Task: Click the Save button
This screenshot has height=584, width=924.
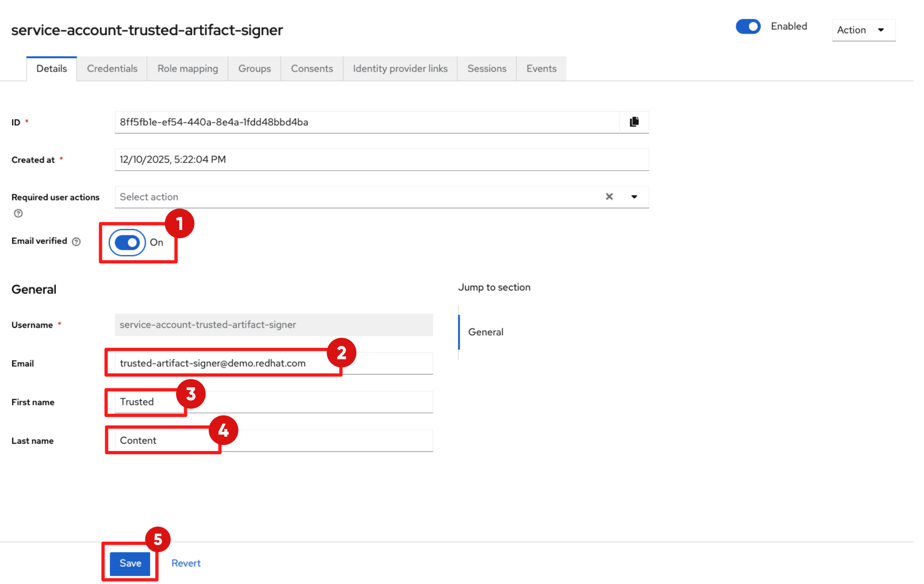Action: [130, 563]
